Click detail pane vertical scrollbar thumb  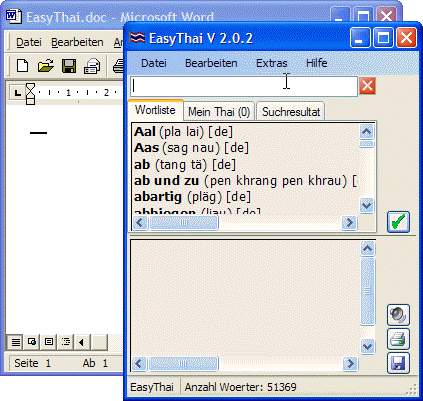tap(367, 292)
